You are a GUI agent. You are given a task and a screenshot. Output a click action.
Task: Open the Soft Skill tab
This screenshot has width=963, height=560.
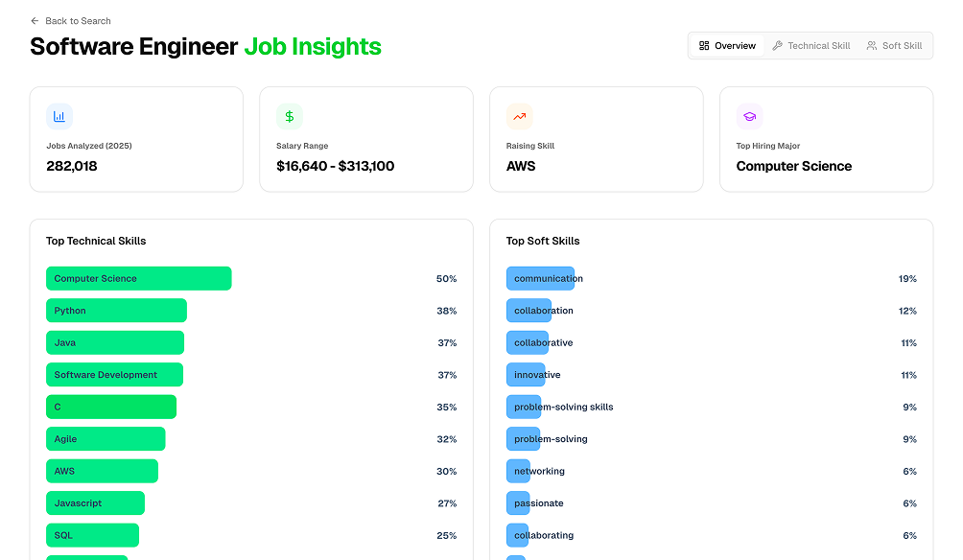[x=894, y=45]
